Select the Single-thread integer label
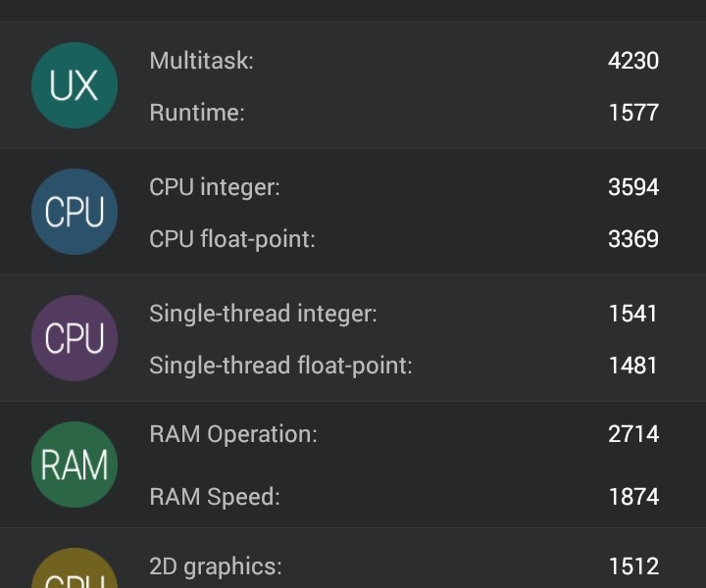This screenshot has height=588, width=706. (263, 314)
